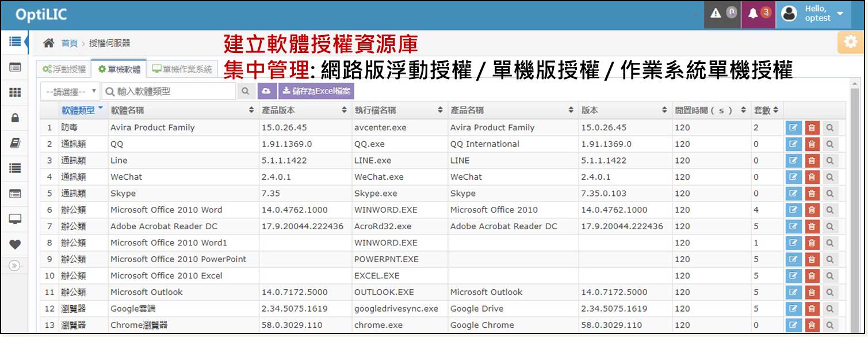The image size is (868, 337).
Task: Click the vertical scrollbar at table right
Action: 855,207
